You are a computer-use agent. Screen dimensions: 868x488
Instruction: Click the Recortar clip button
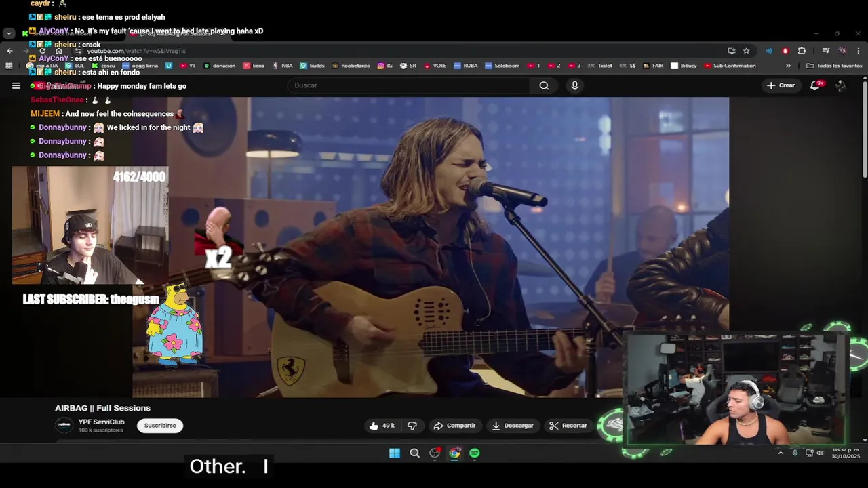(x=568, y=426)
